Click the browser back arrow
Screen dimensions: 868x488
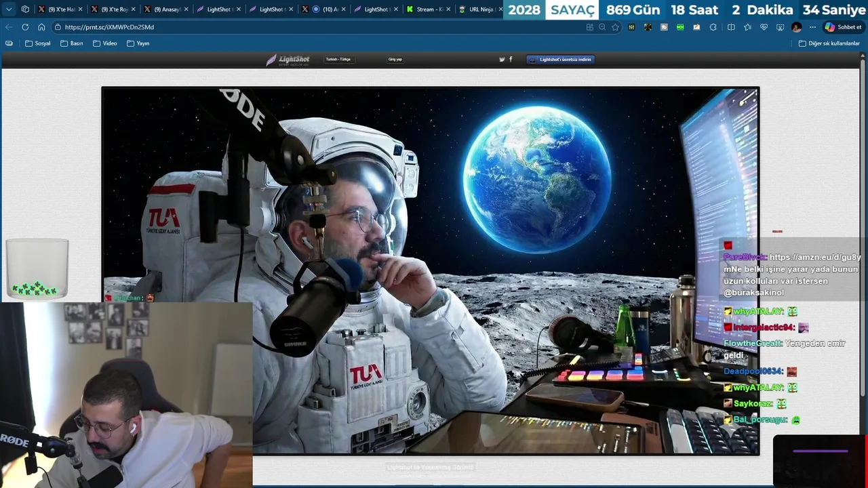(9, 27)
